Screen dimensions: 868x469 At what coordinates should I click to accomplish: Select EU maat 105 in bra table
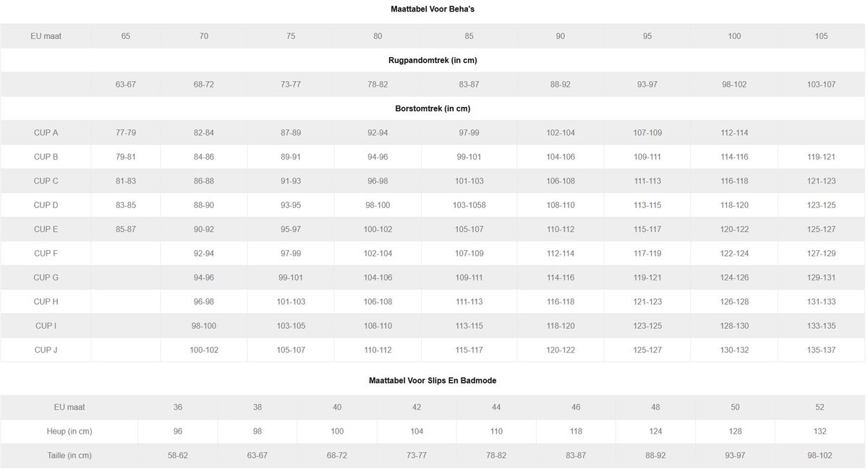coord(821,36)
